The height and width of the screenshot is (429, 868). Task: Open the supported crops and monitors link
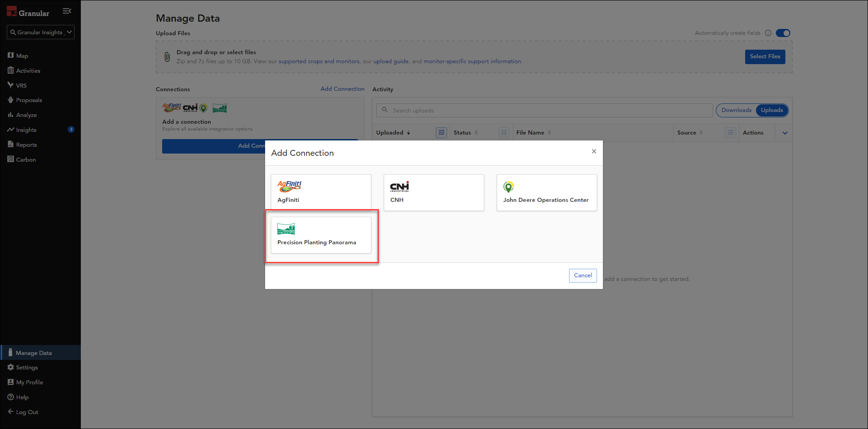point(319,61)
